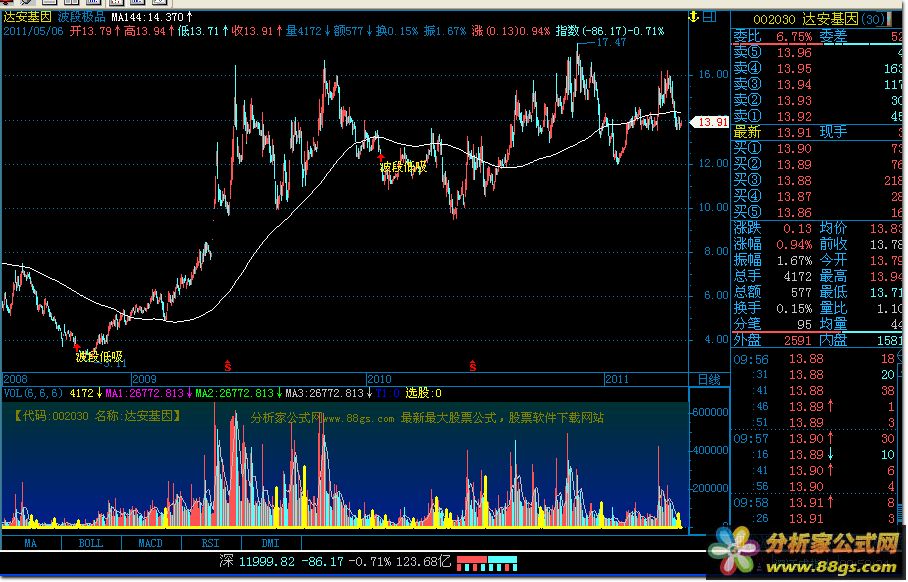
Task: Click the 600000 volume axis label
Action: tap(711, 412)
